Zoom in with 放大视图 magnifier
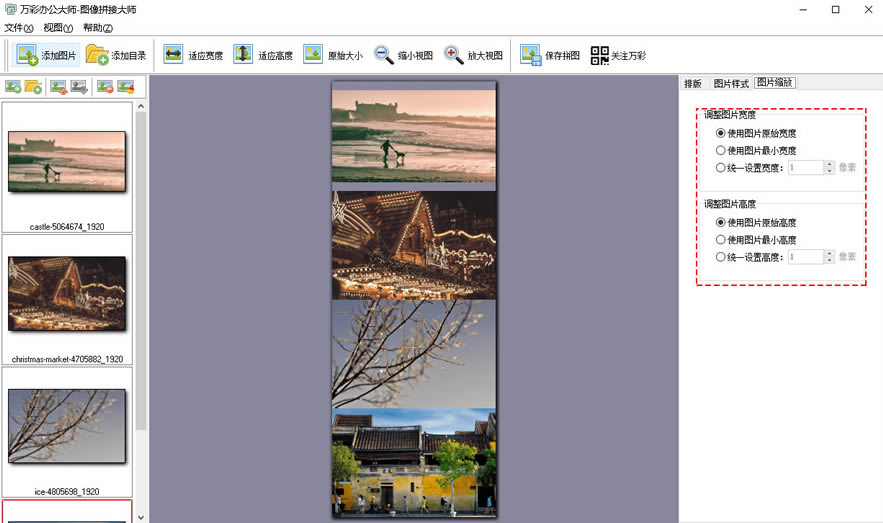 point(454,55)
